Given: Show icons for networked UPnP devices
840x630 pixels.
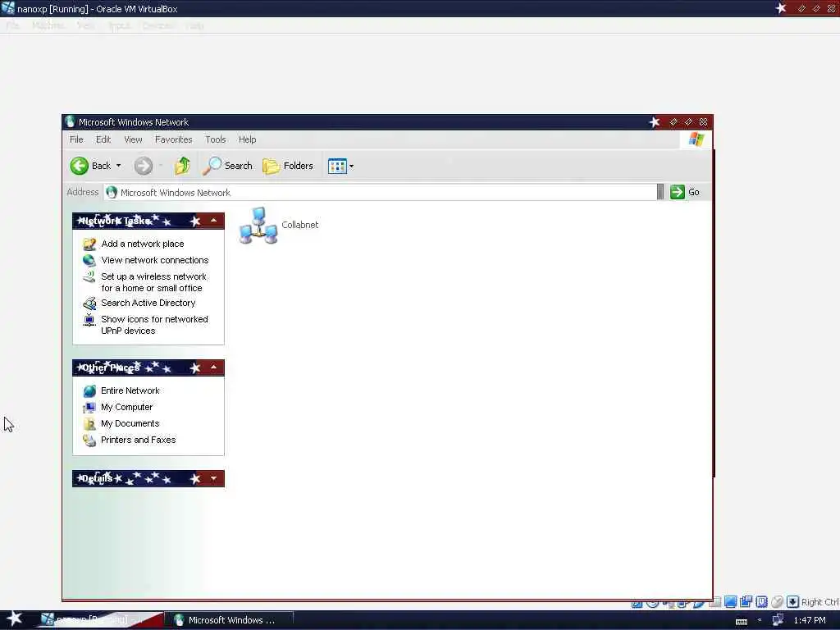Looking at the screenshot, I should [154, 325].
